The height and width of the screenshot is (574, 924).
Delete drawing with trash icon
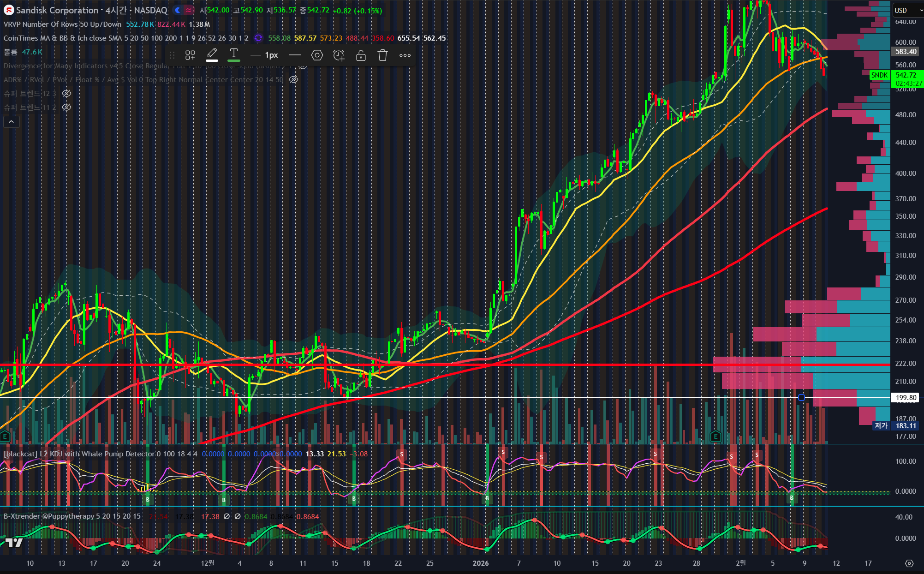click(382, 55)
